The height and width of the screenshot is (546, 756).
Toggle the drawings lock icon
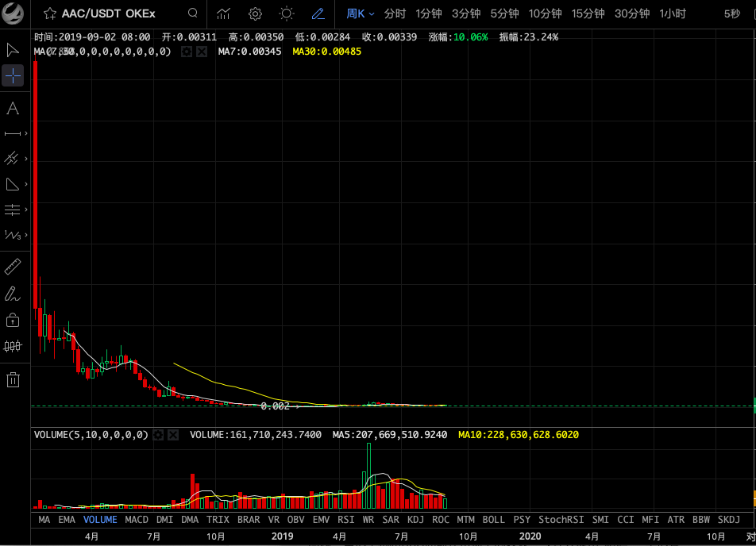coord(13,320)
